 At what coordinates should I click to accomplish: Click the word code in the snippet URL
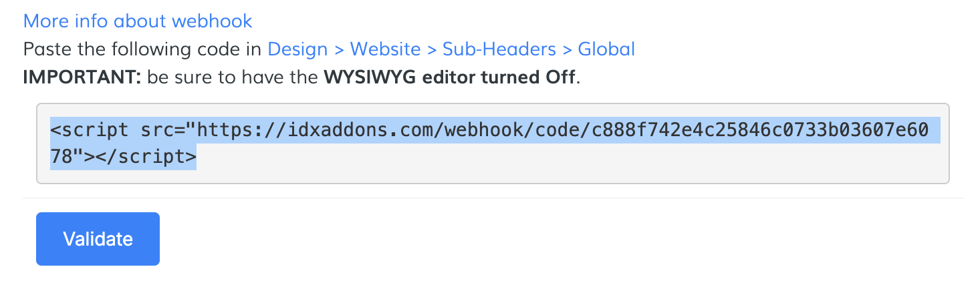coord(559,129)
